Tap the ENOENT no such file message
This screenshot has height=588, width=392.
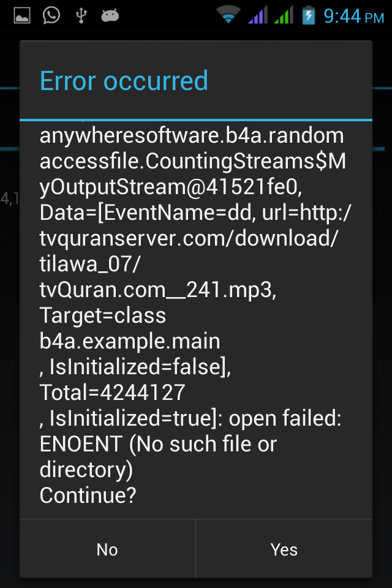(158, 456)
